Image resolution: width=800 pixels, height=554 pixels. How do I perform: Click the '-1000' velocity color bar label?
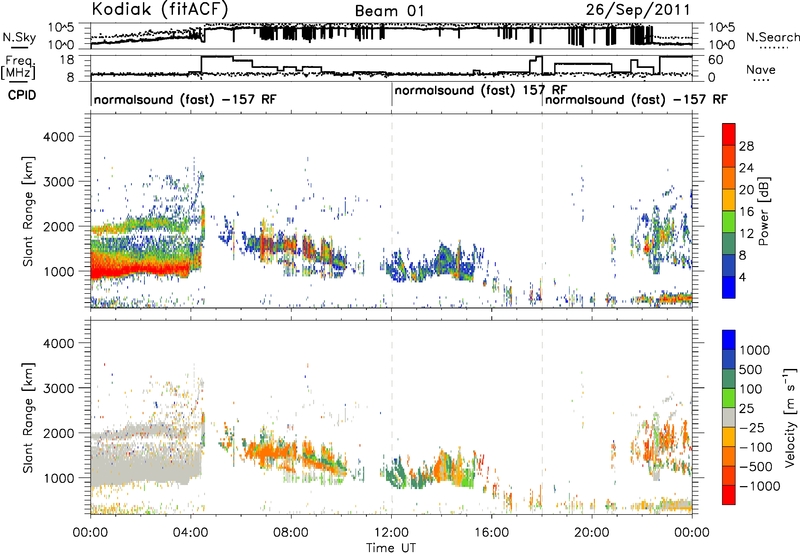tap(760, 486)
